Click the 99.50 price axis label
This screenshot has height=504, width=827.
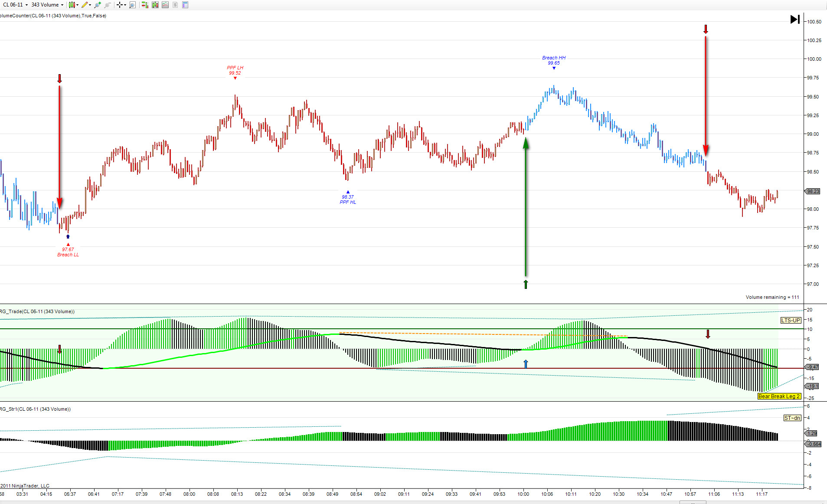click(813, 97)
